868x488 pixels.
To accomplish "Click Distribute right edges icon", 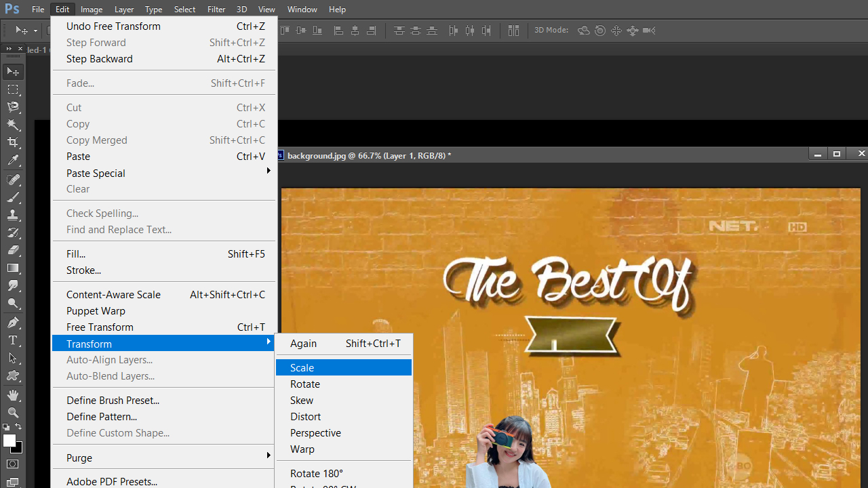I will click(x=486, y=30).
